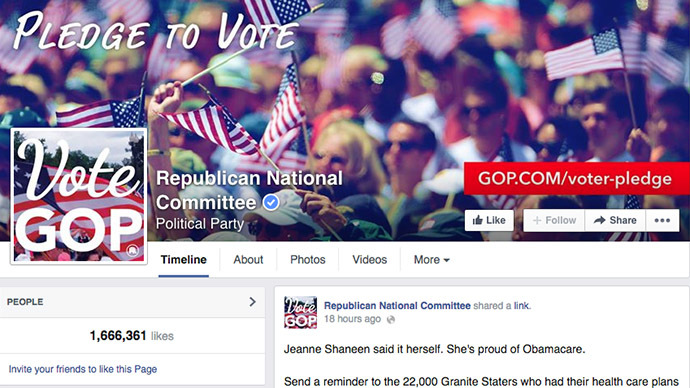Open the Vote GOP profile picture

coord(79,196)
